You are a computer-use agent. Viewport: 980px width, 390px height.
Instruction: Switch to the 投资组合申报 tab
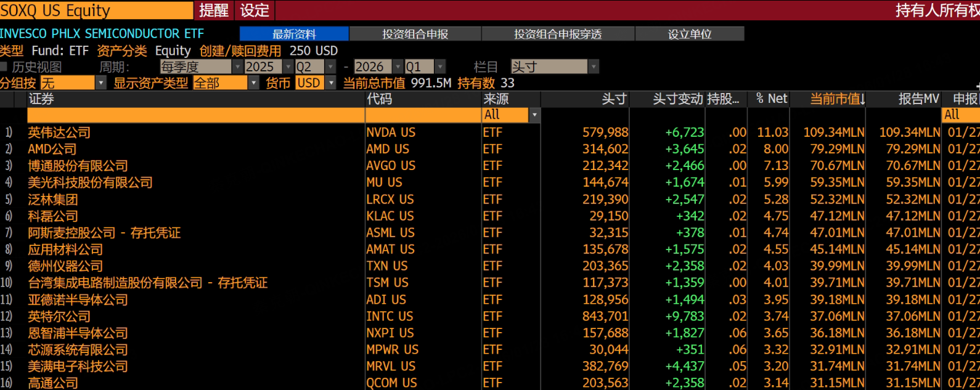pos(415,34)
